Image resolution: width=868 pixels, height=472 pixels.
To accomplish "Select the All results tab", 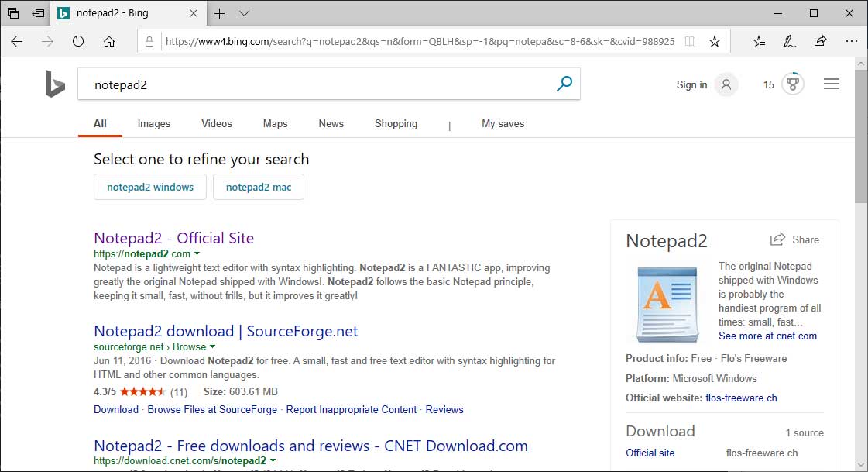I will [x=100, y=123].
